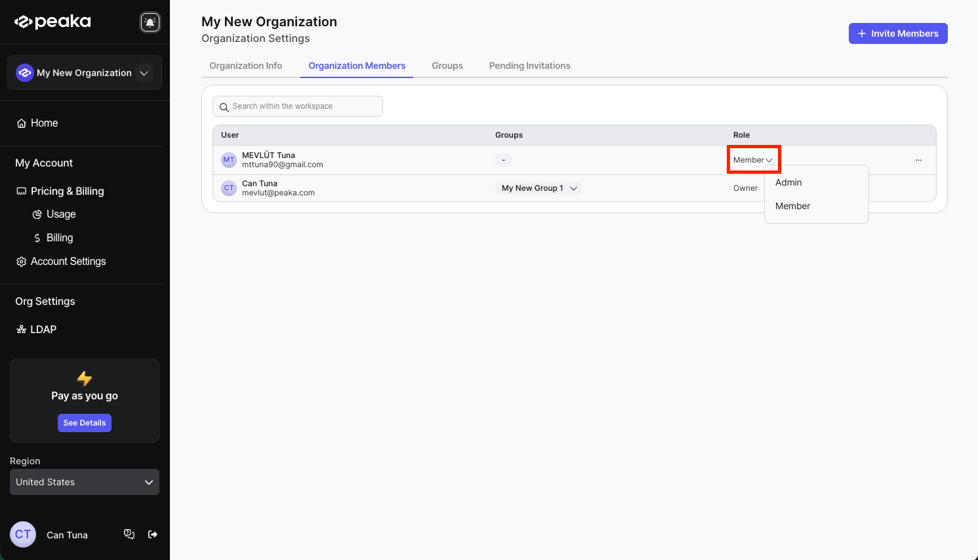Switch to the Groups tab
The width and height of the screenshot is (978, 560).
click(447, 66)
